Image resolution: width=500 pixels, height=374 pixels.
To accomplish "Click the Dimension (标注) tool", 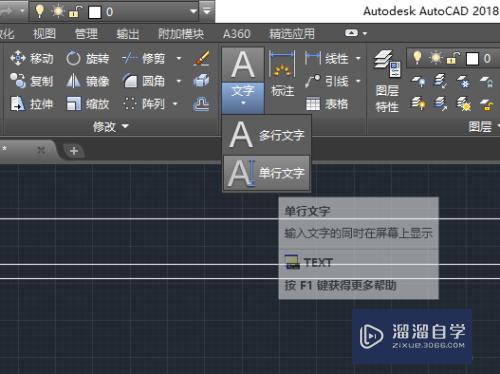I will pos(282,74).
